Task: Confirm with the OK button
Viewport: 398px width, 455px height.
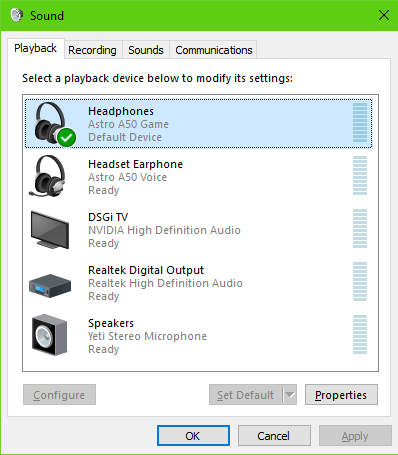Action: pyautogui.click(x=193, y=436)
